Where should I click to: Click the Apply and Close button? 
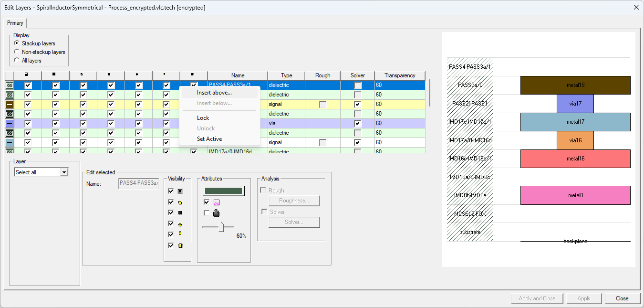537,298
